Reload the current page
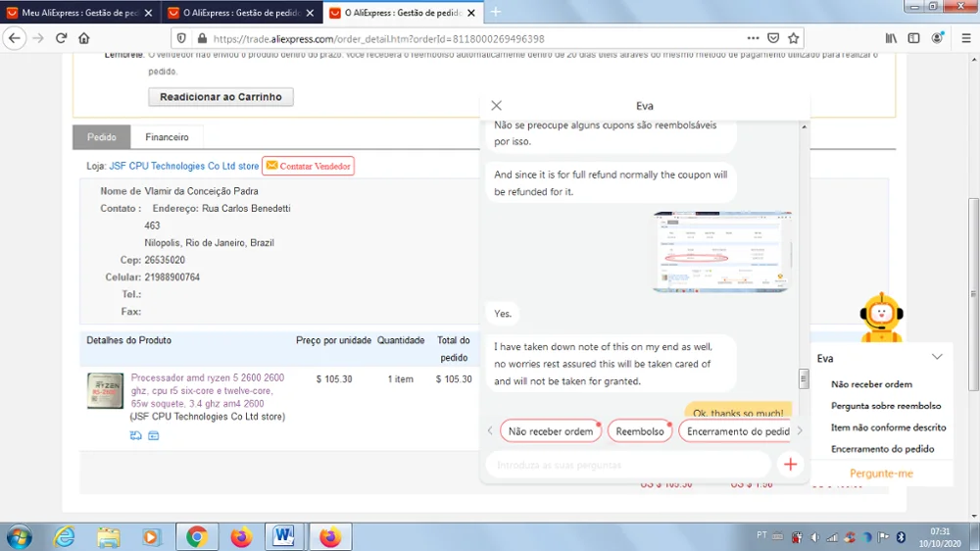This screenshot has height=551, width=980. point(61,38)
